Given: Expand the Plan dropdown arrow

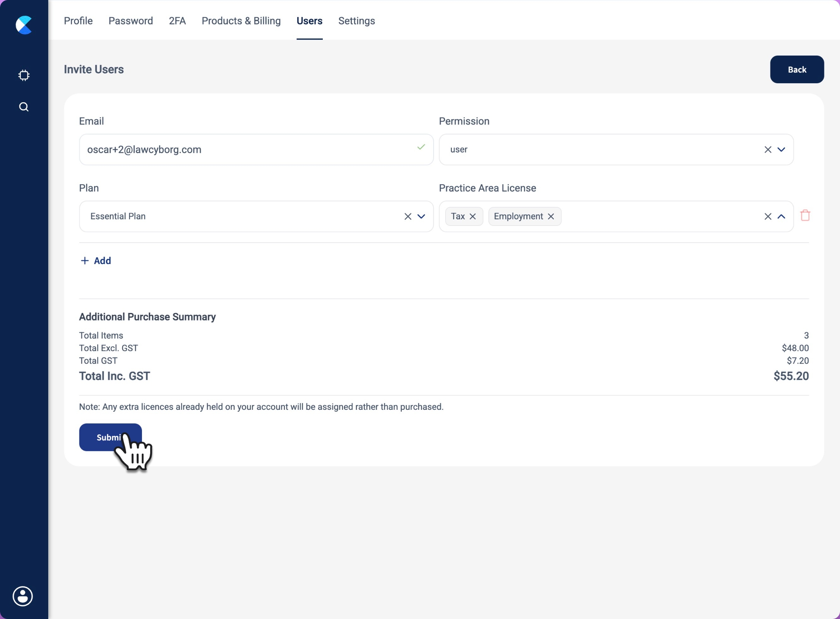Looking at the screenshot, I should point(421,217).
